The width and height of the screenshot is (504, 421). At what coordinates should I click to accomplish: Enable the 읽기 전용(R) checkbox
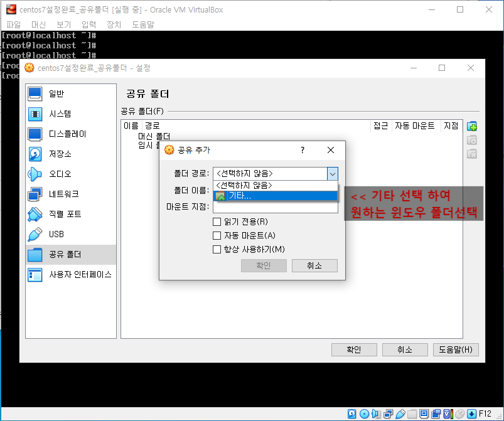tap(217, 221)
